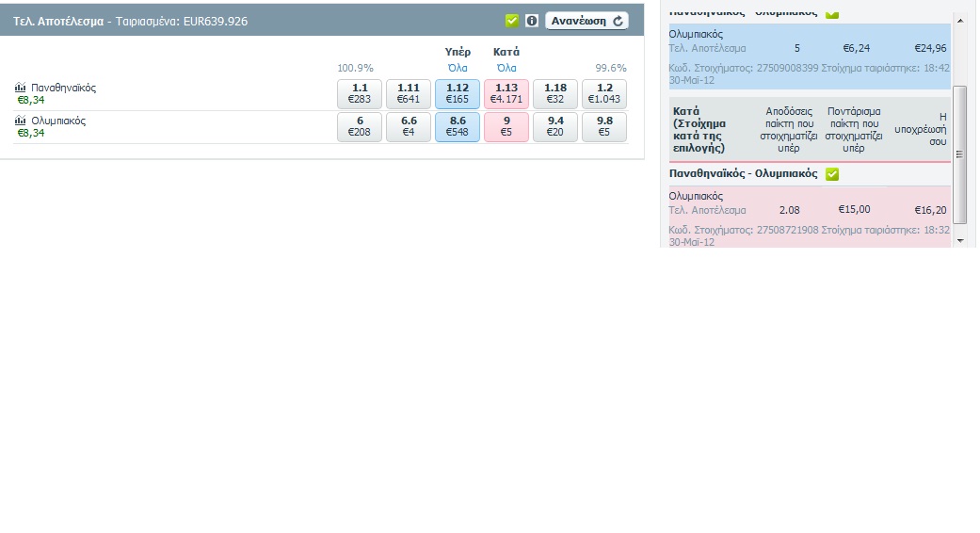Viewport: 980px width, 533px height.
Task: Select odds 1.1 €283 cell
Action: (x=360, y=94)
